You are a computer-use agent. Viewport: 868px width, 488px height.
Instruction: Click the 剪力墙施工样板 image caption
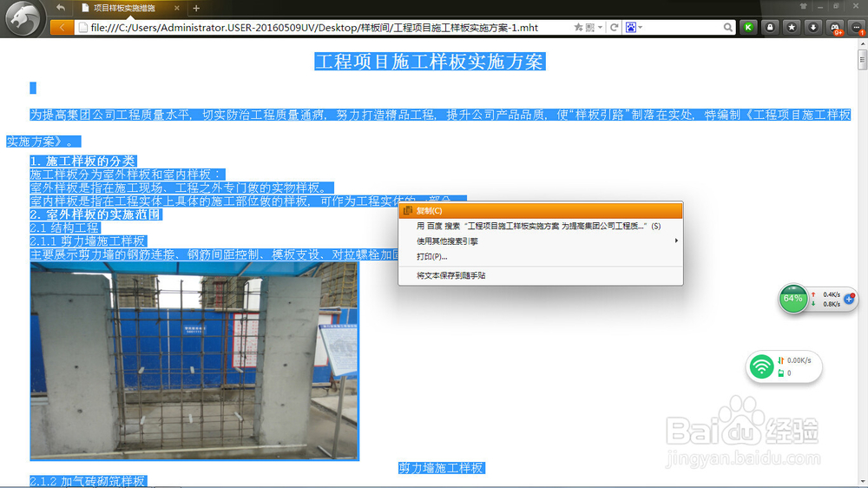tap(442, 468)
